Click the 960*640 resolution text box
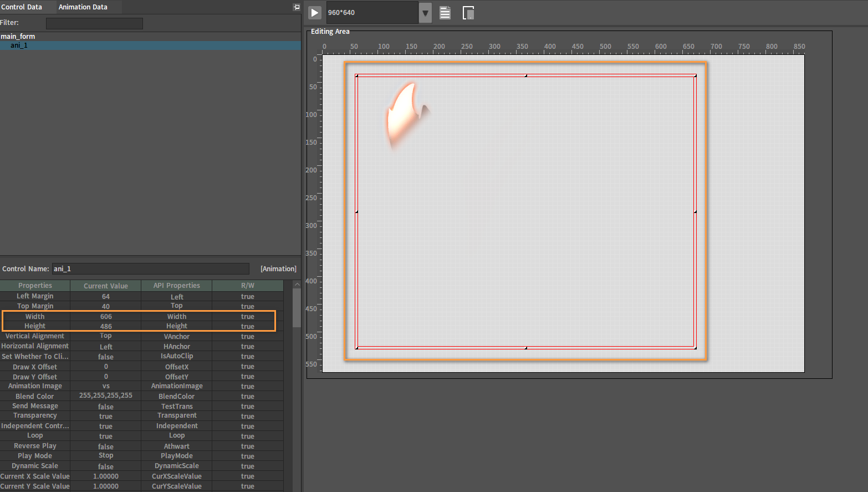This screenshot has width=868, height=492. 372,12
